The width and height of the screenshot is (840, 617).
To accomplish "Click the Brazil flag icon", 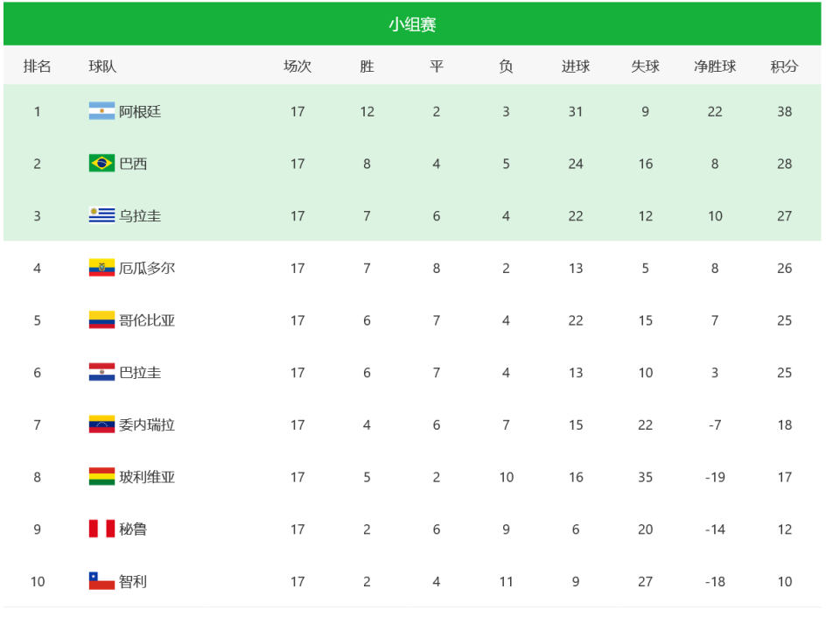I will point(101,163).
